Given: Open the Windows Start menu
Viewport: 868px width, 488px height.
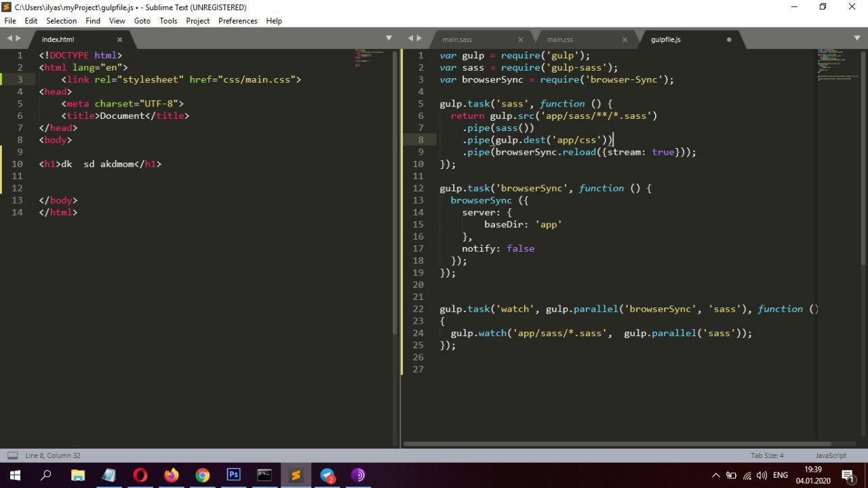Looking at the screenshot, I should pyautogui.click(x=14, y=475).
